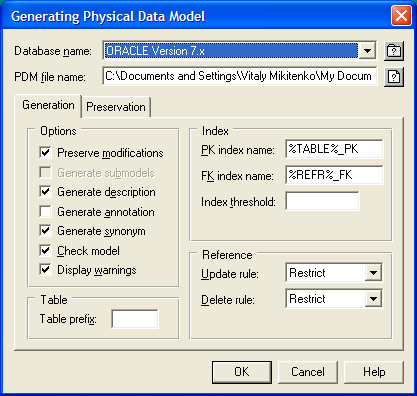Uncheck the Check model option

click(x=45, y=250)
